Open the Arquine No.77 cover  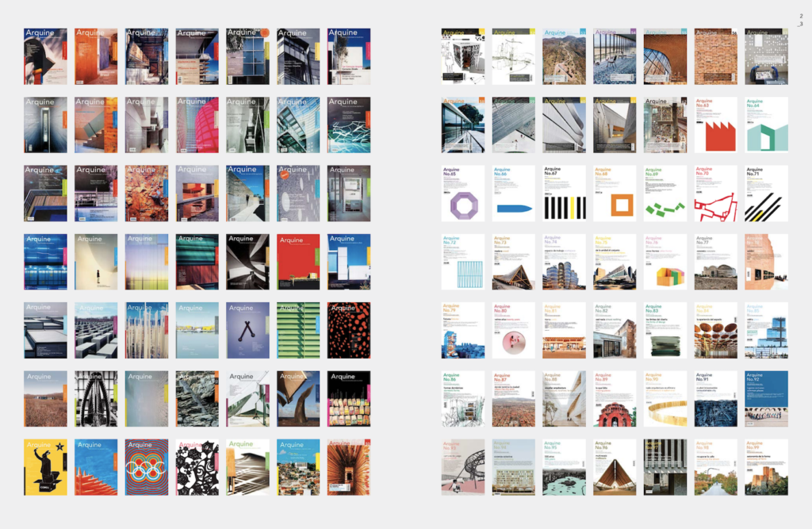pyautogui.click(x=716, y=262)
